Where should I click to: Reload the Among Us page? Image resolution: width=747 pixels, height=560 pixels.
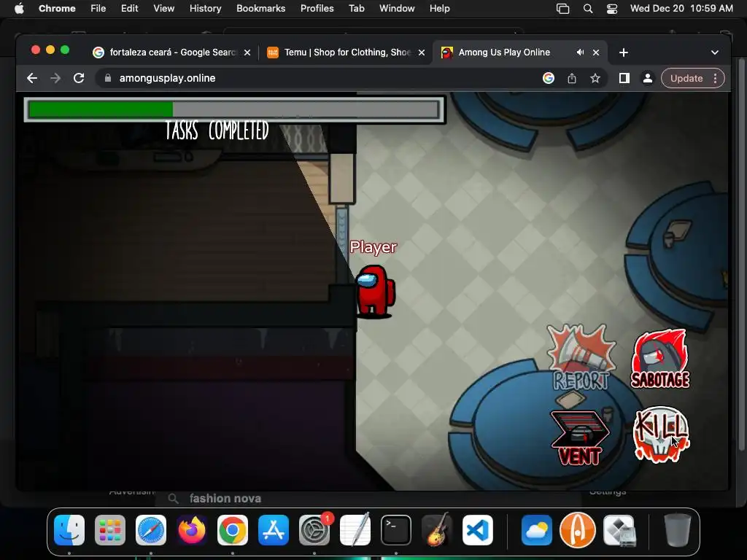(79, 78)
